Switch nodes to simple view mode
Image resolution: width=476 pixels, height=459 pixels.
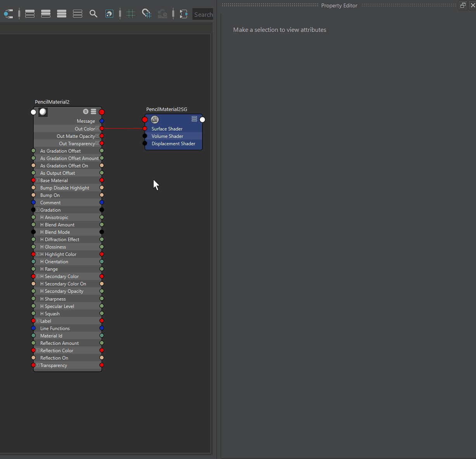click(x=30, y=14)
